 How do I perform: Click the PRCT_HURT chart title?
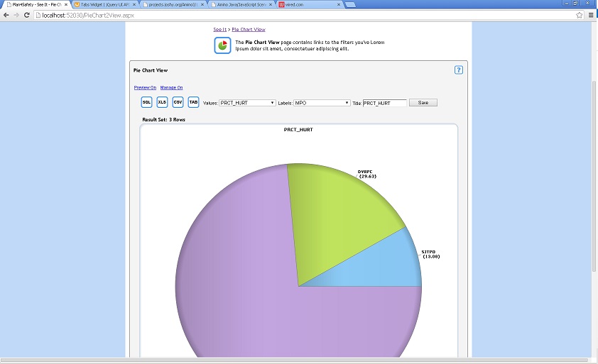coord(298,130)
